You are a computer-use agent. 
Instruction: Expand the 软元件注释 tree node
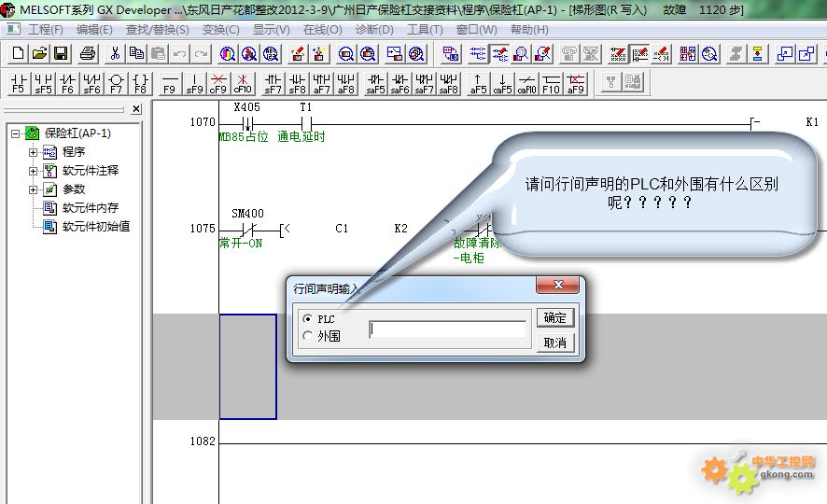[33, 171]
